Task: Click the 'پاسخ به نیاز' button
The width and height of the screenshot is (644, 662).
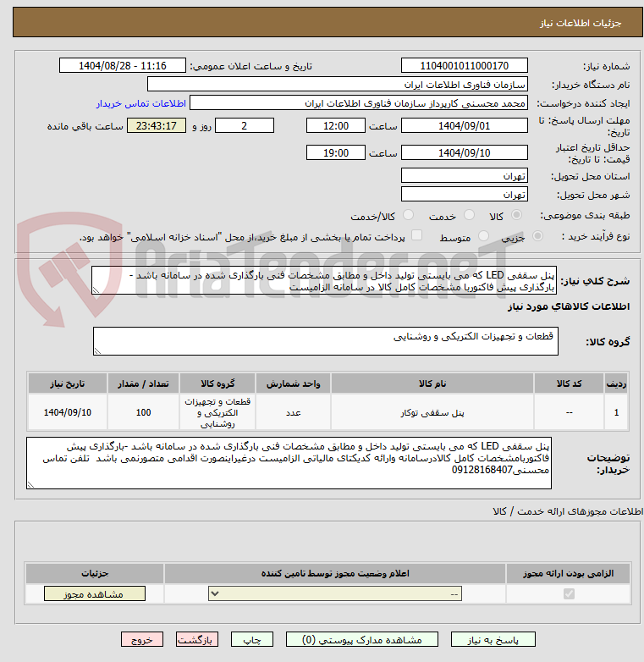Action: click(493, 640)
